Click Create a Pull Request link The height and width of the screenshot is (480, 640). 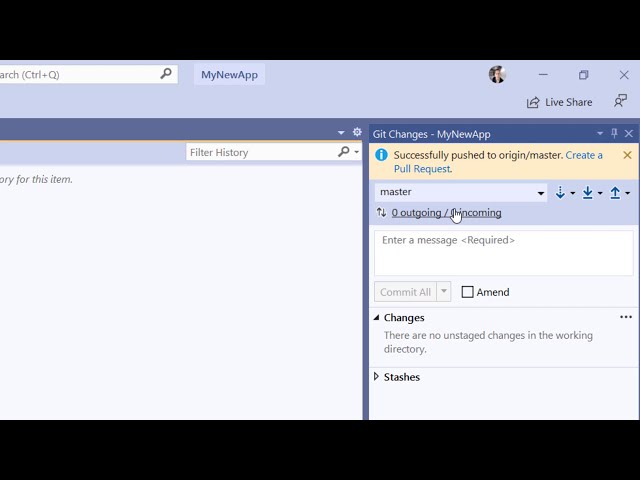tap(498, 162)
